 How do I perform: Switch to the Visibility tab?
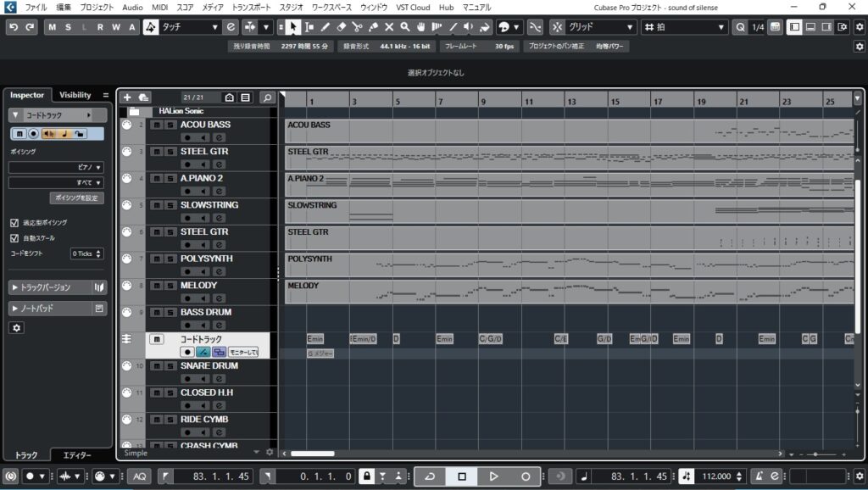[75, 95]
